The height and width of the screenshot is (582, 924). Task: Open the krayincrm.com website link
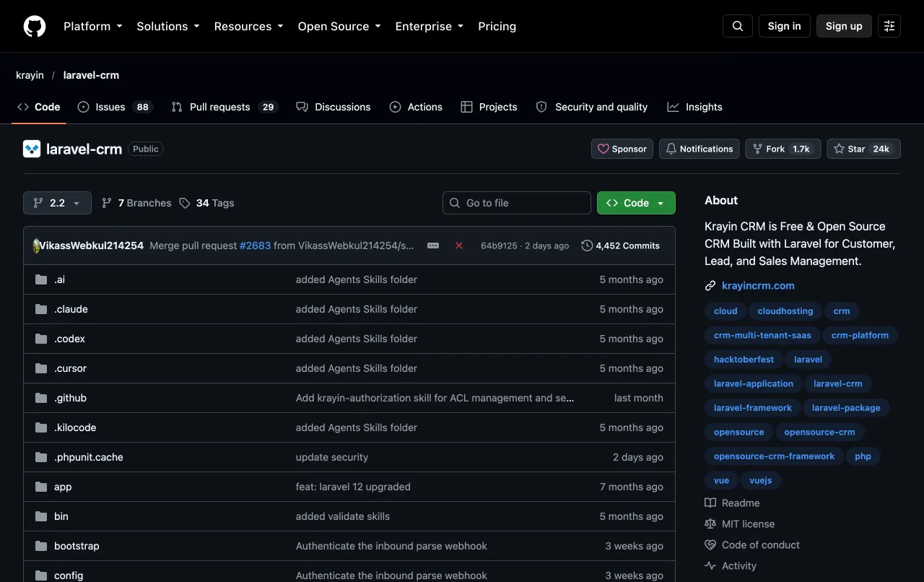758,285
